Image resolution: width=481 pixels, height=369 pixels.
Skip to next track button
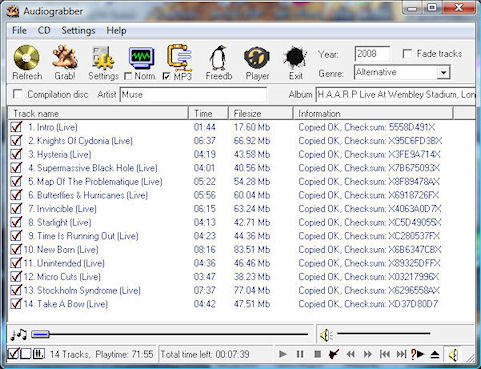(x=401, y=354)
